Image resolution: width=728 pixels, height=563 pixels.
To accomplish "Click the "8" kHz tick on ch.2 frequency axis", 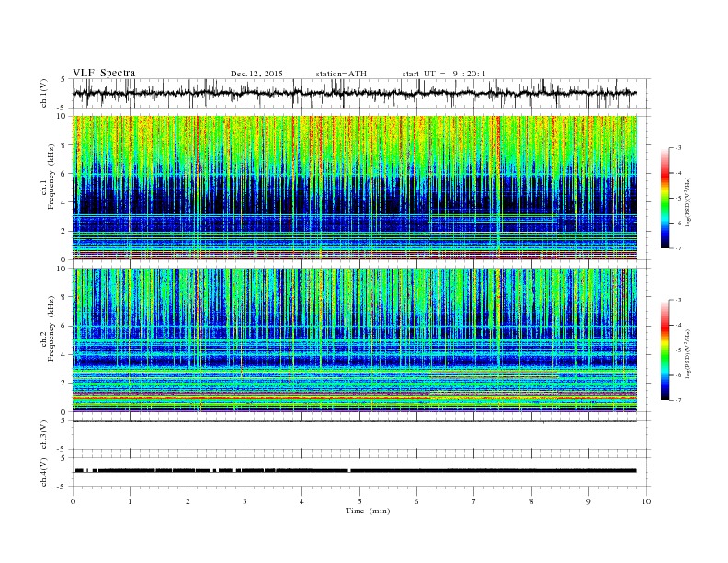I will 63,298.
